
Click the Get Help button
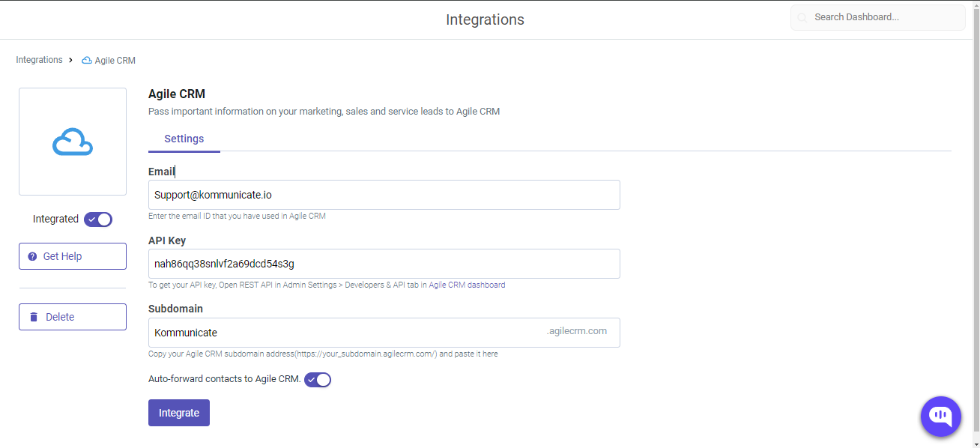[x=73, y=256]
